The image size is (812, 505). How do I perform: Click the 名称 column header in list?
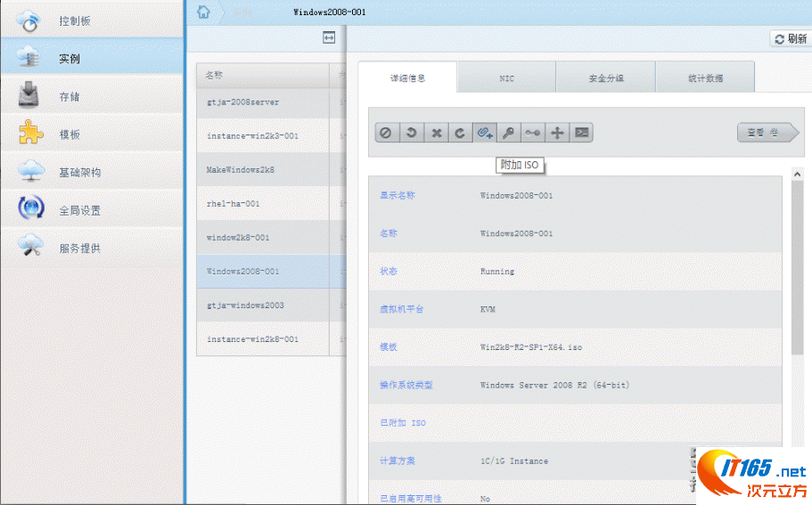(263, 76)
